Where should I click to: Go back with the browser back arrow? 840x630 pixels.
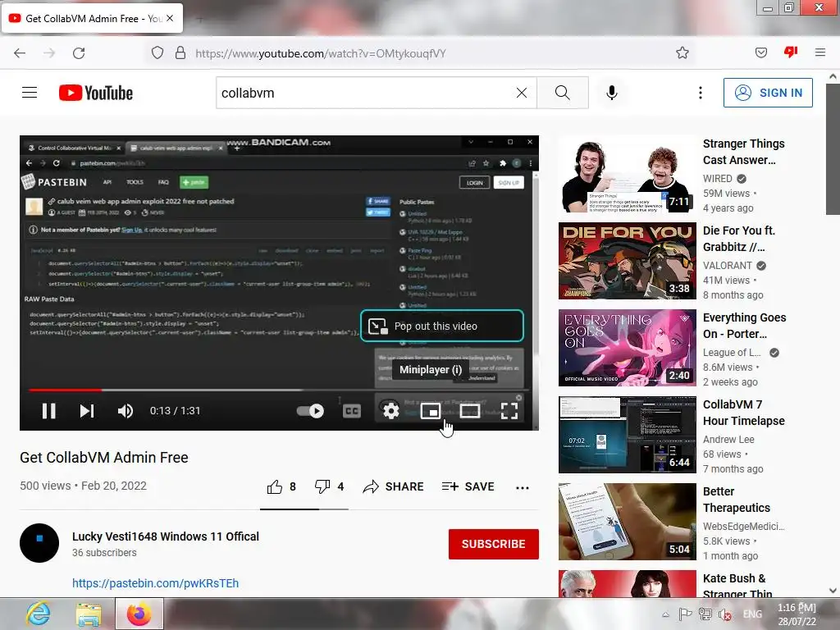click(x=20, y=53)
